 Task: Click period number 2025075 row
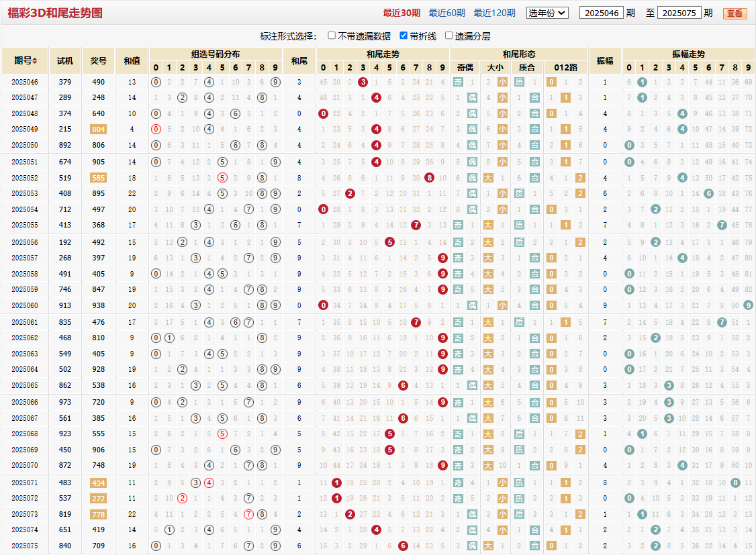(x=25, y=546)
